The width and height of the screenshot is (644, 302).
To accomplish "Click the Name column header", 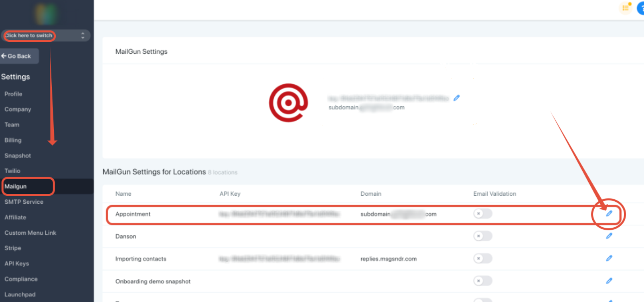I will tap(123, 194).
